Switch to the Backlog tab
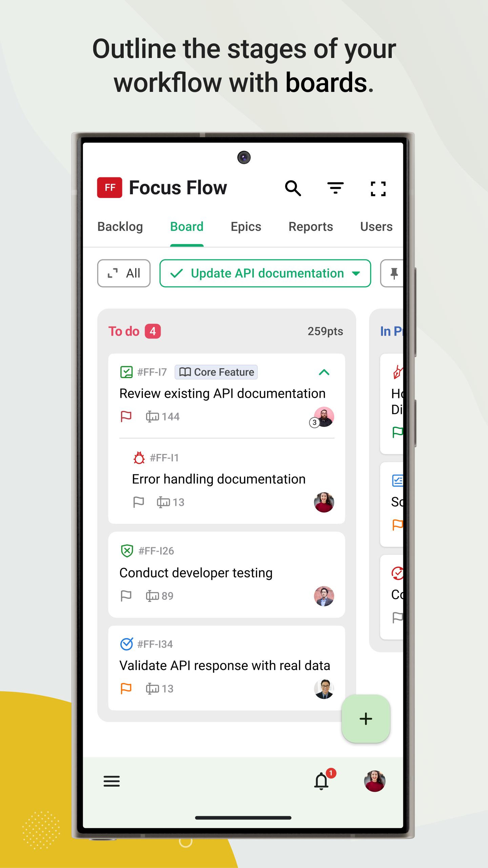488x868 pixels. click(120, 226)
